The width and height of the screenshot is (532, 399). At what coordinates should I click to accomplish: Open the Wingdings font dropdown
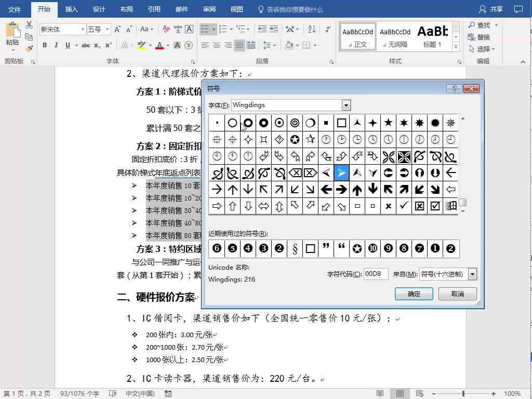pos(346,105)
